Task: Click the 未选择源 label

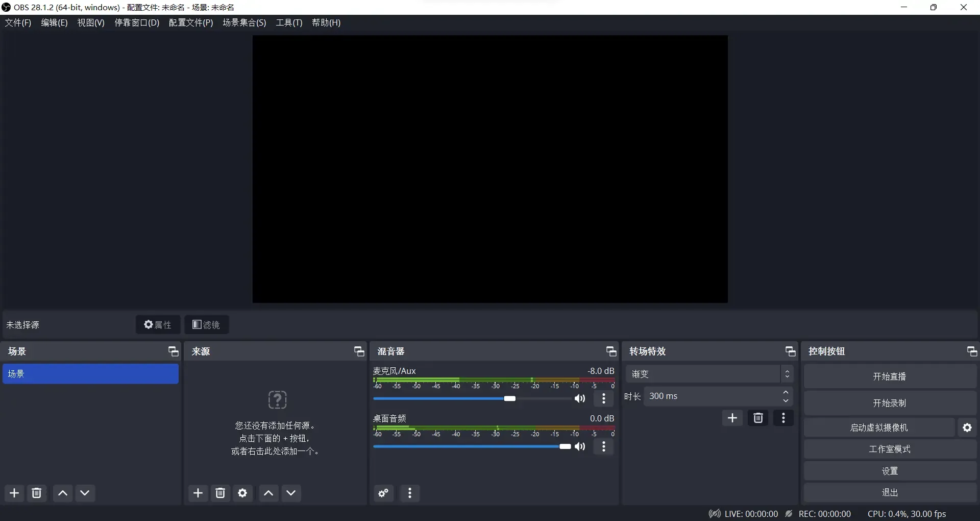Action: (x=22, y=325)
